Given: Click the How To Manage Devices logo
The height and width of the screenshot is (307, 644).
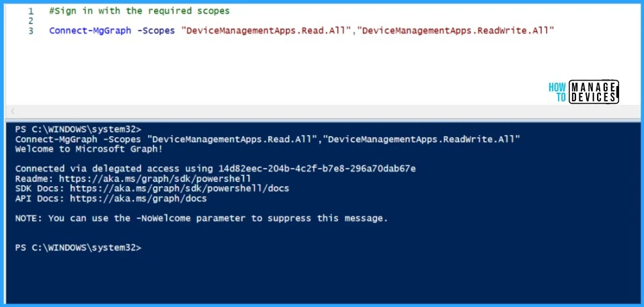Looking at the screenshot, I should (x=583, y=91).
